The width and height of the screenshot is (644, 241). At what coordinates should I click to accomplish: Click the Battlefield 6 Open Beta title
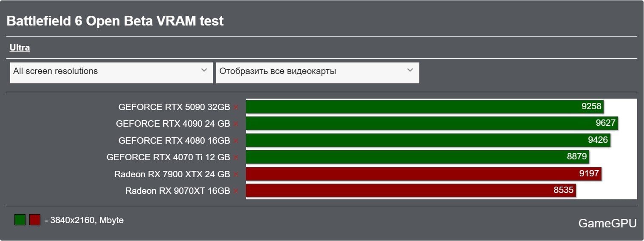115,21
